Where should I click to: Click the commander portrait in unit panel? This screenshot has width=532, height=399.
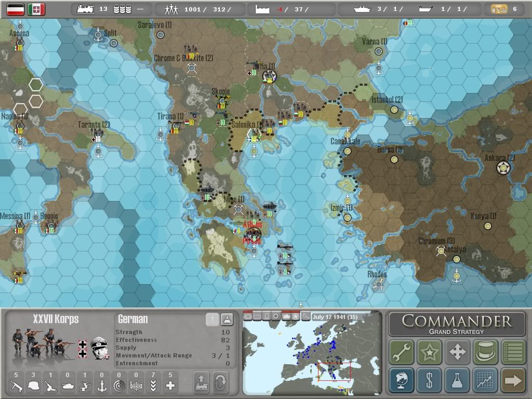coord(99,348)
